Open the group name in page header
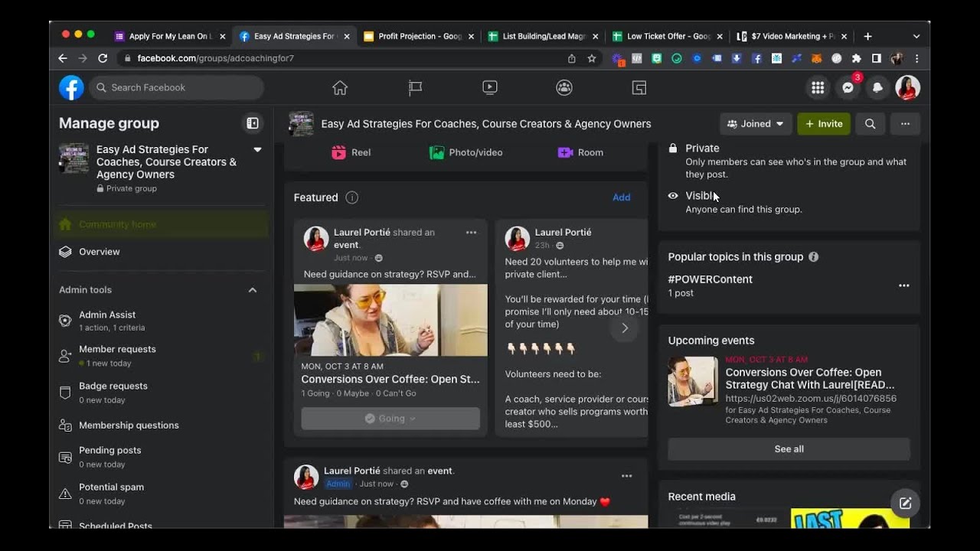This screenshot has height=551, width=980. [x=486, y=124]
